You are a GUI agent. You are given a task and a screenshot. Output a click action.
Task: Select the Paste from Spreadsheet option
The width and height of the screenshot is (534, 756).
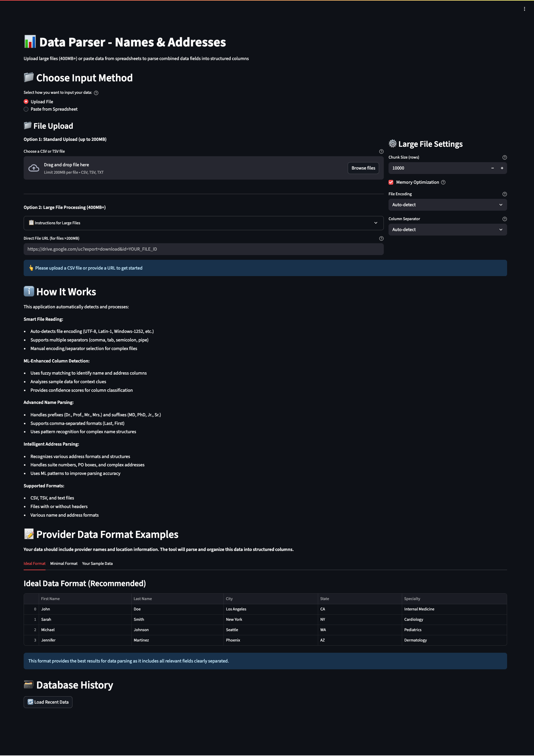tap(26, 109)
